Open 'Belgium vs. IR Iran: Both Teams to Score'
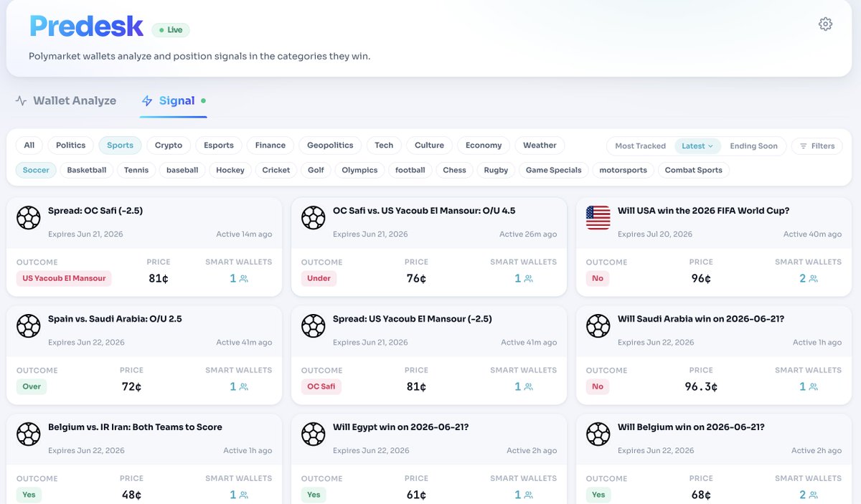The width and height of the screenshot is (861, 504). click(135, 427)
